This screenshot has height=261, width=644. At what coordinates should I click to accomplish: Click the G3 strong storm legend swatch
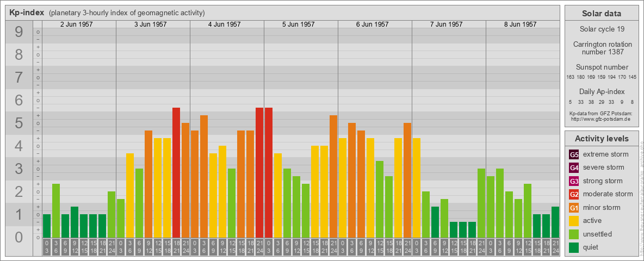coord(574,181)
